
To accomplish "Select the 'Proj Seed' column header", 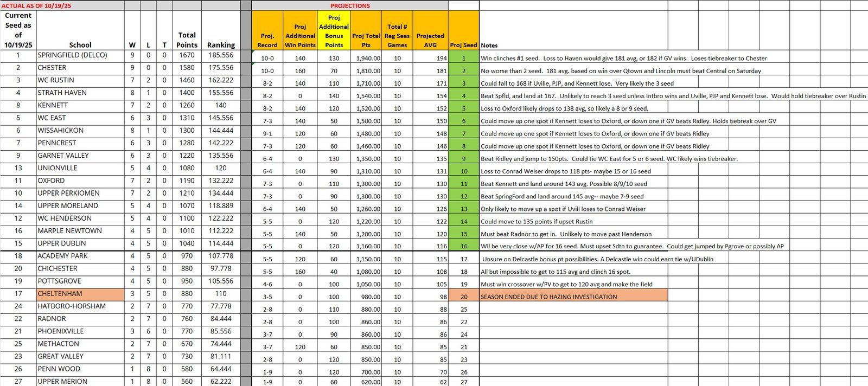I will point(463,45).
